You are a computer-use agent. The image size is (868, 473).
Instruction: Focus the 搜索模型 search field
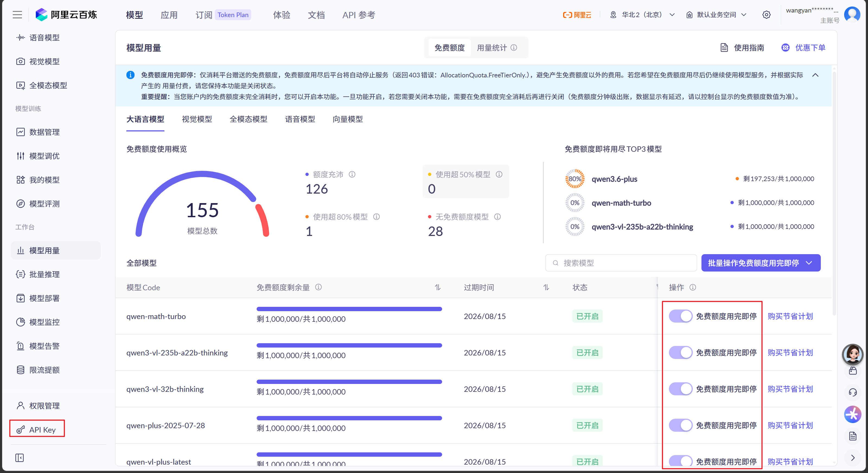(x=621, y=263)
